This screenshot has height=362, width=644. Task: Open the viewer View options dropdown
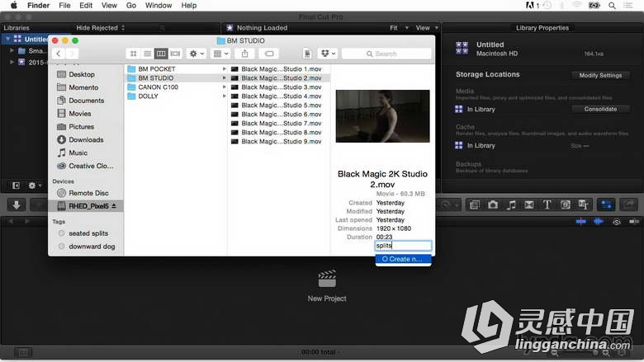coord(427,28)
